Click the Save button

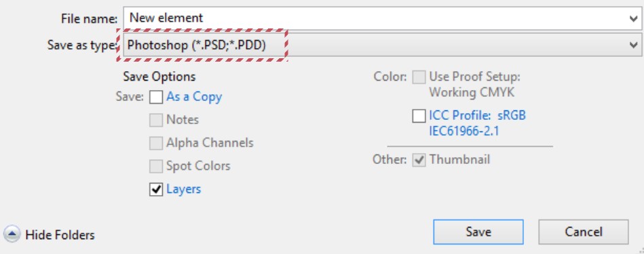[x=478, y=232]
